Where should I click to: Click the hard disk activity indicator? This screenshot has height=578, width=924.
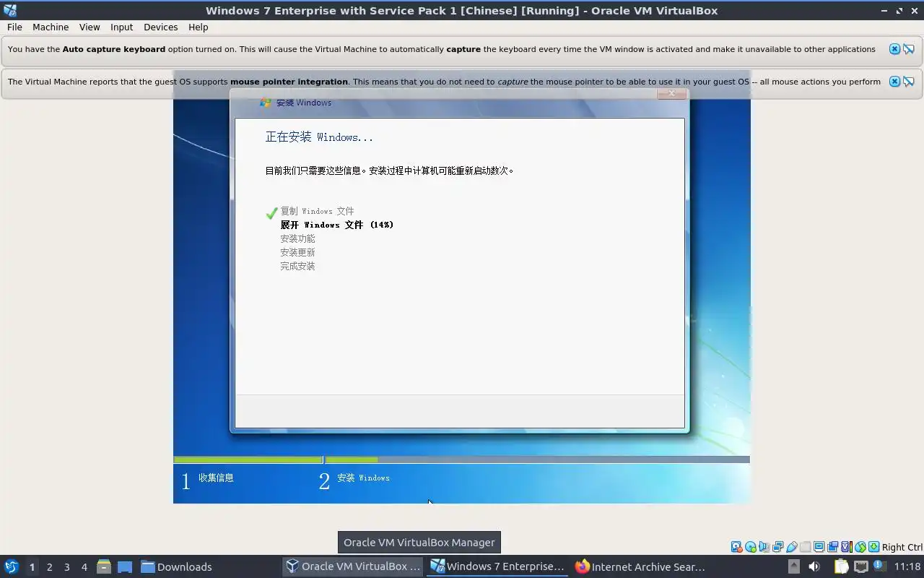click(x=736, y=547)
